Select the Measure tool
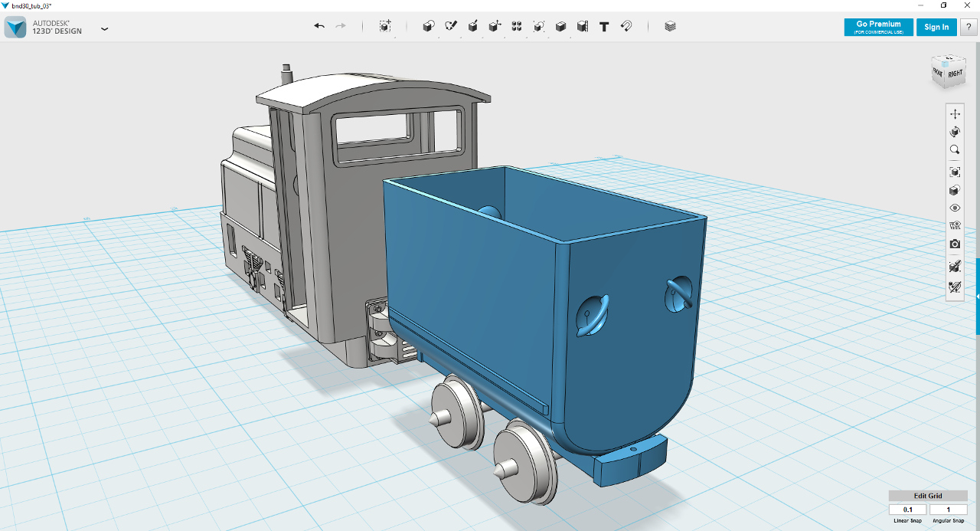This screenshot has height=531, width=980. tap(583, 26)
